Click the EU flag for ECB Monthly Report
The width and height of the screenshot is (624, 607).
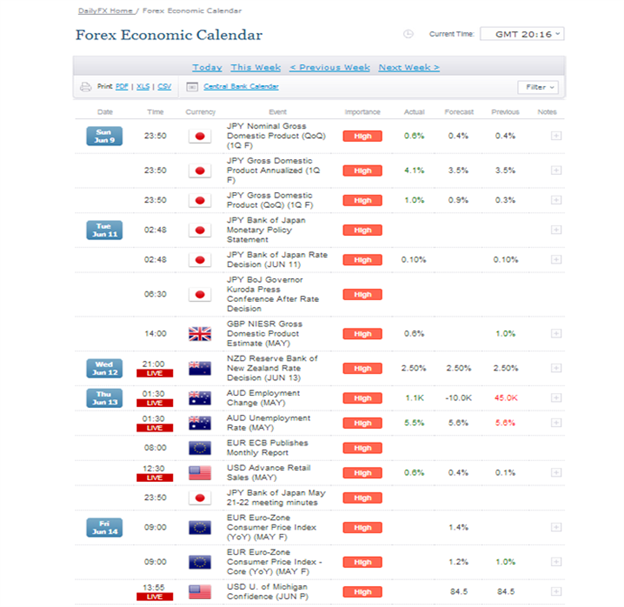[200, 448]
